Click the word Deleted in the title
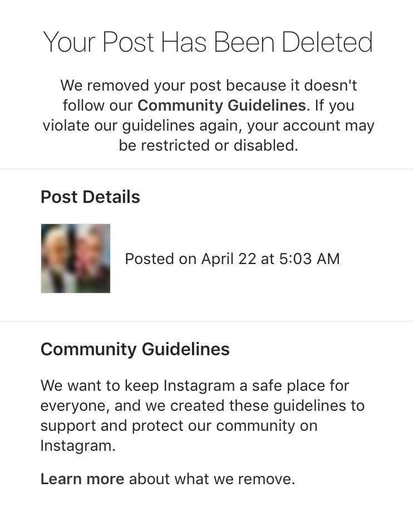414x532 pixels. click(327, 42)
